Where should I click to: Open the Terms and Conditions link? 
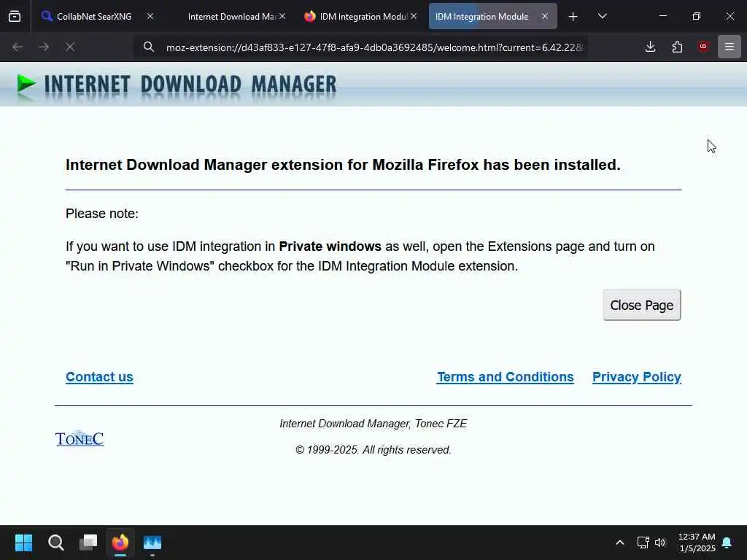(x=506, y=377)
